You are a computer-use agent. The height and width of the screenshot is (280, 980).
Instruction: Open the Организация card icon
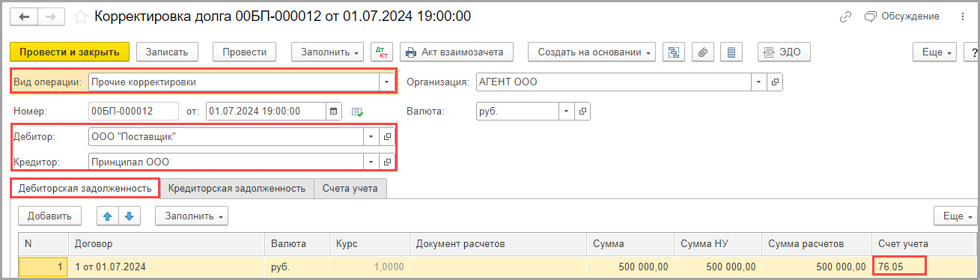point(776,82)
